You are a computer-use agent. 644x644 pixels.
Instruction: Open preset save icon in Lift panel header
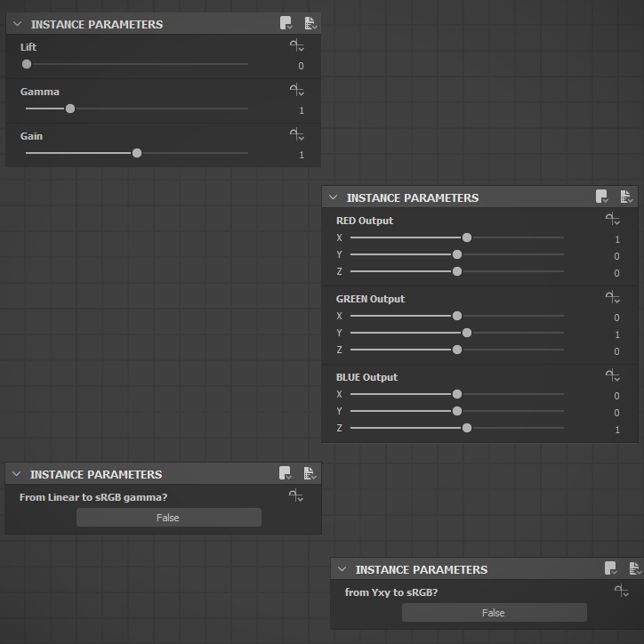[x=286, y=23]
